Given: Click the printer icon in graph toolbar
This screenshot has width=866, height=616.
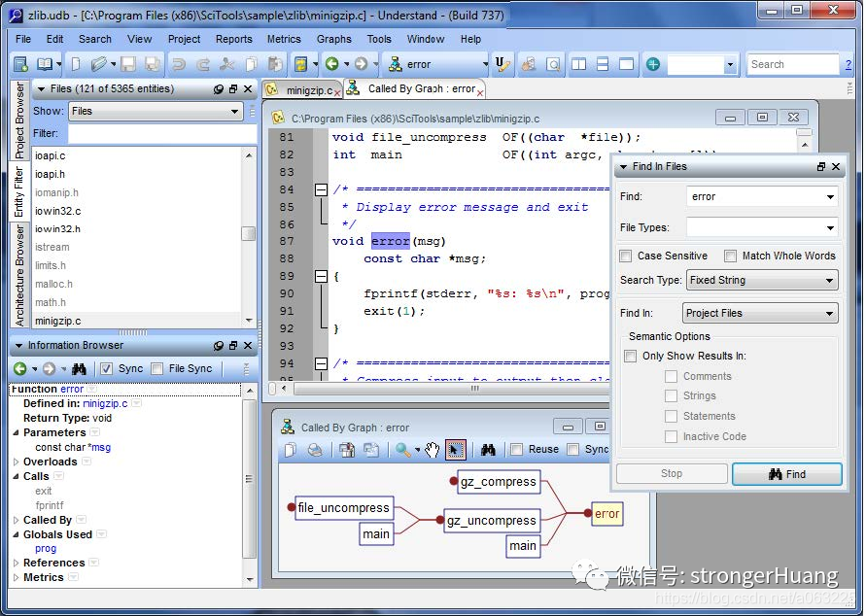Looking at the screenshot, I should click(x=315, y=450).
